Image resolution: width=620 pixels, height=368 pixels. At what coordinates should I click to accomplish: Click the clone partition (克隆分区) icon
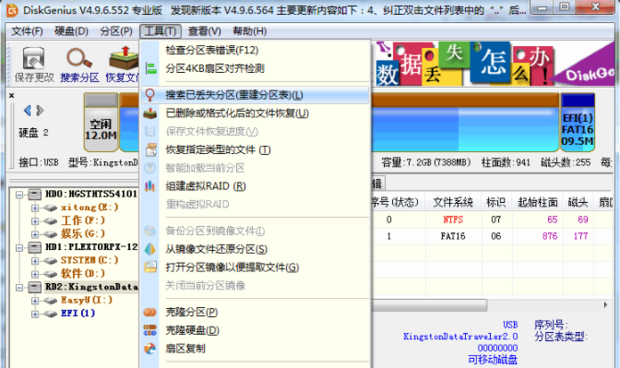pyautogui.click(x=150, y=312)
